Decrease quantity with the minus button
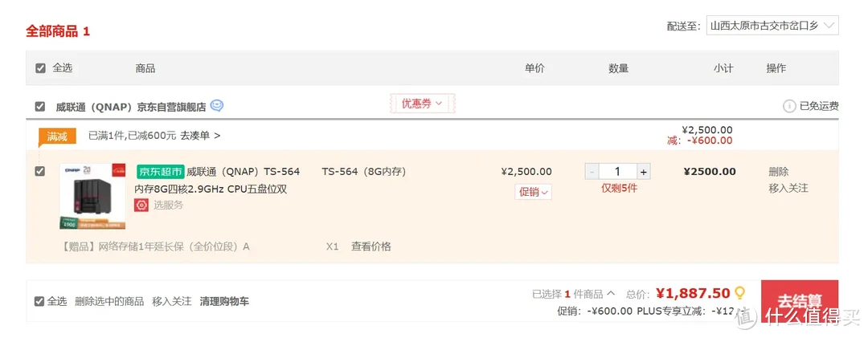 [592, 172]
